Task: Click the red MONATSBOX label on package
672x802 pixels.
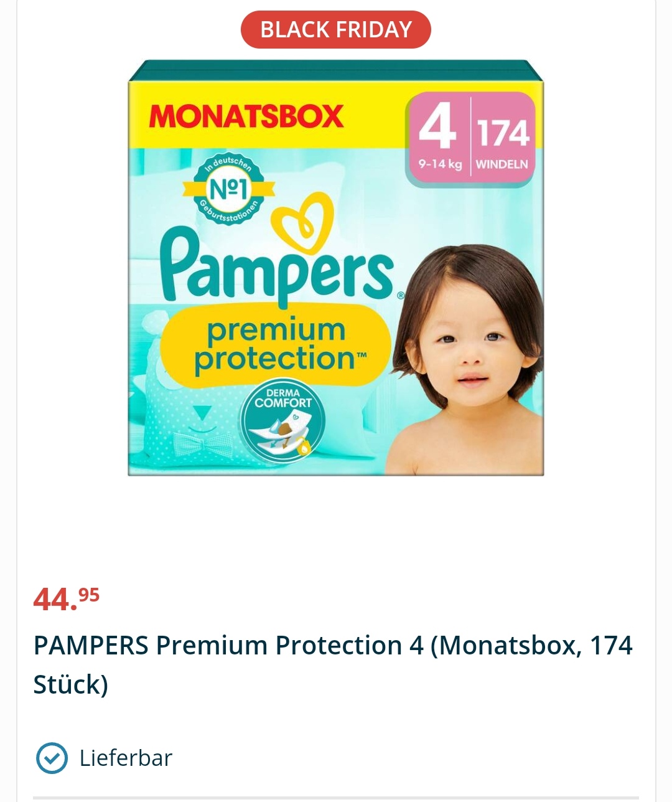Action: tap(246, 116)
